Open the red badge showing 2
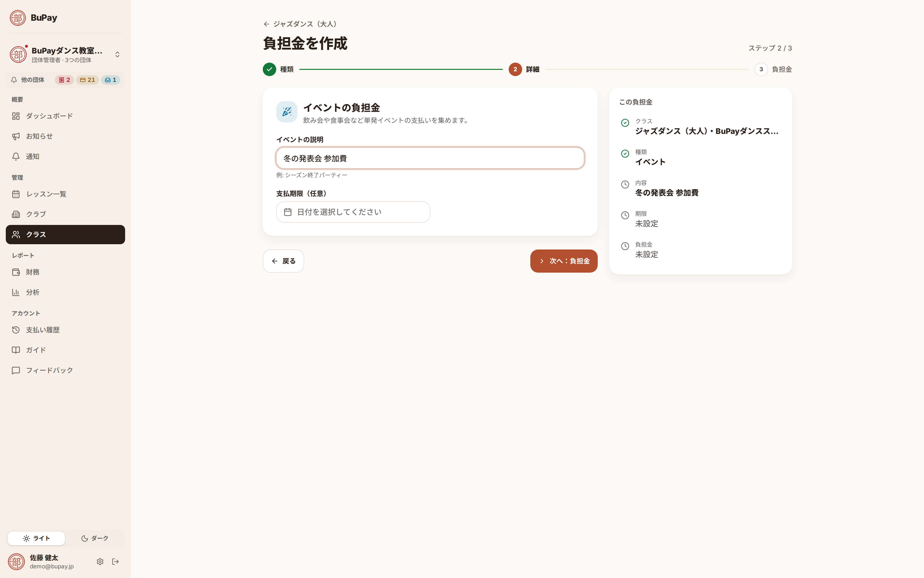This screenshot has height=578, width=924. [x=64, y=80]
